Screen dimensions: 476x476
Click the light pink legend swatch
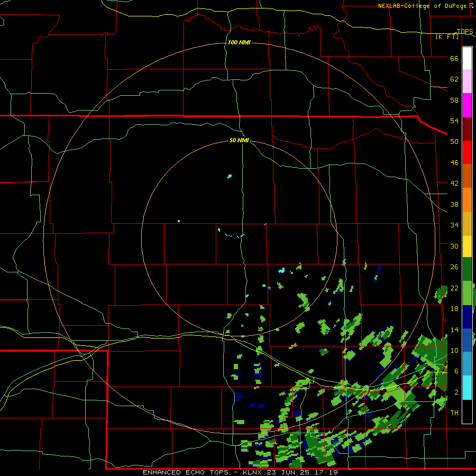467,81
